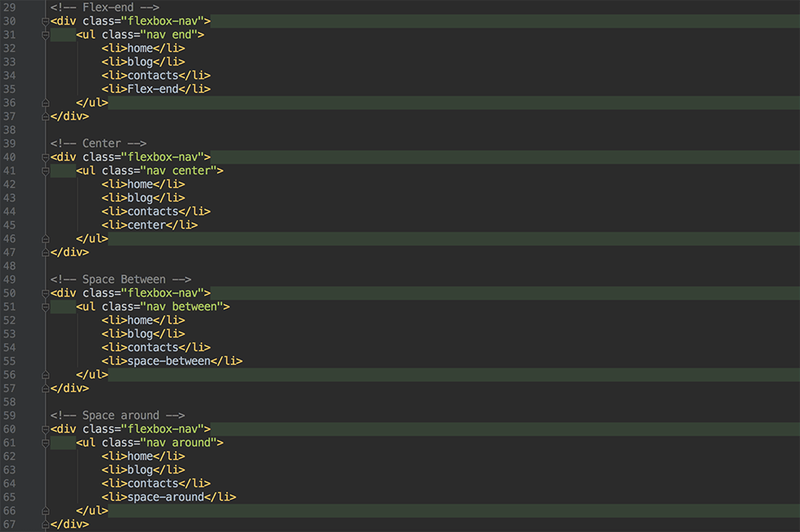Click '<li>contacts</li>' on line 54

[x=156, y=347]
